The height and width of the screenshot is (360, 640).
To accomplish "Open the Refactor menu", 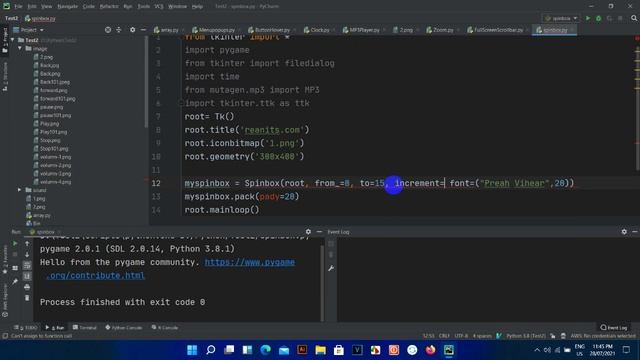I will 109,7.
